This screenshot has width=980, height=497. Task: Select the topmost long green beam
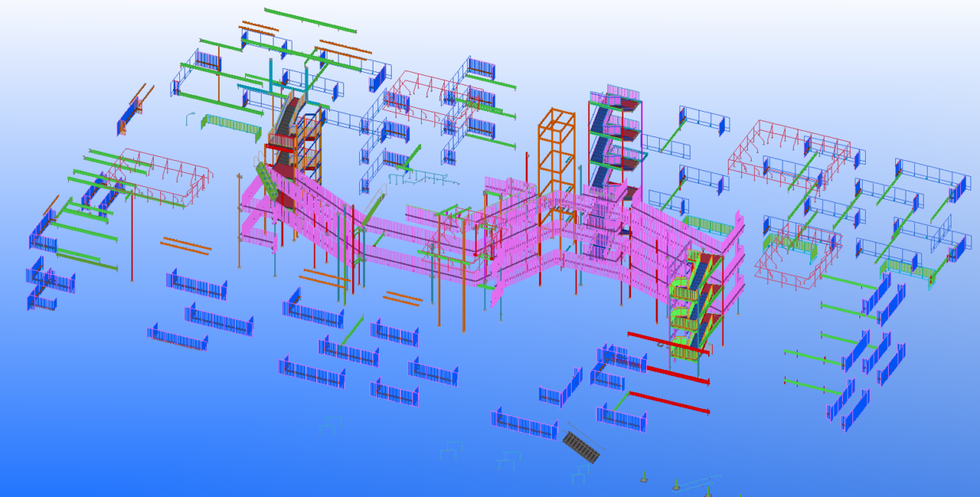coord(309,21)
